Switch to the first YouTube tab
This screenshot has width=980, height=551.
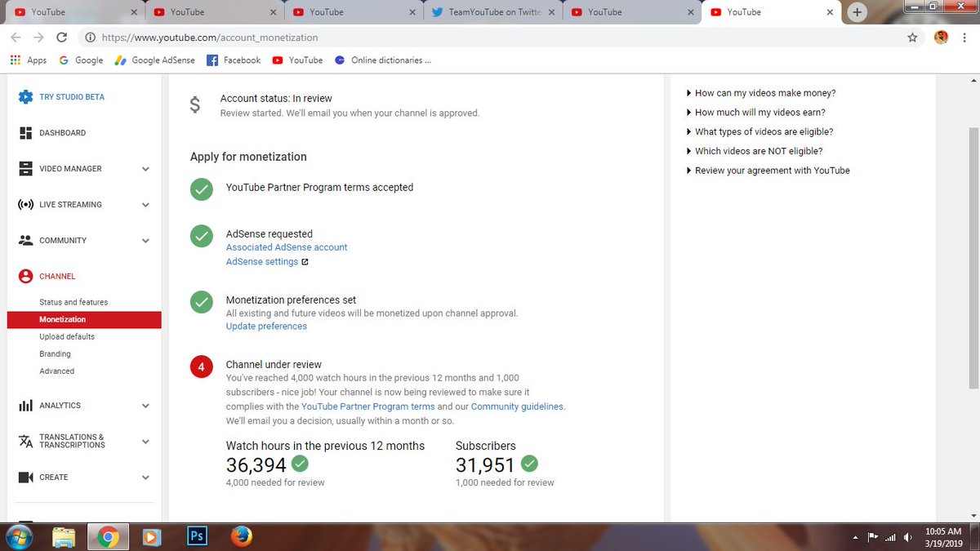[72, 12]
